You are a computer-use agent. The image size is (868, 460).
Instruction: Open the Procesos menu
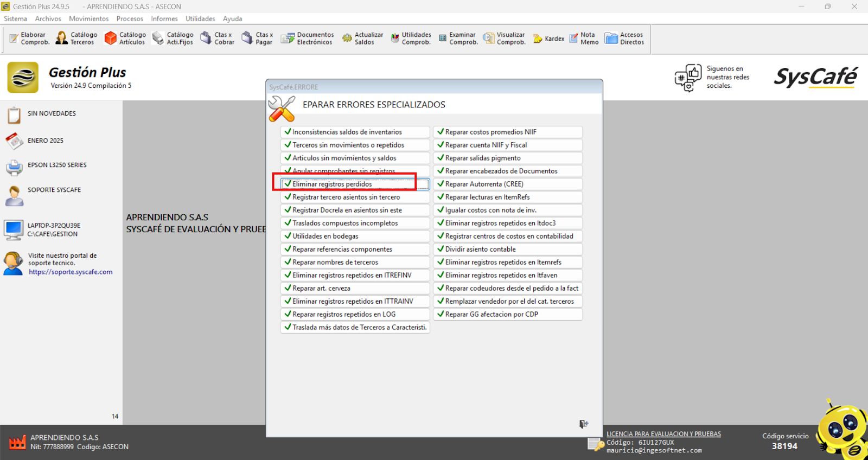pos(130,19)
